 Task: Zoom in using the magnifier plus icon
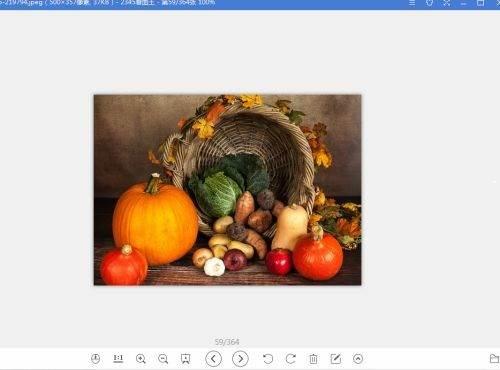click(141, 359)
